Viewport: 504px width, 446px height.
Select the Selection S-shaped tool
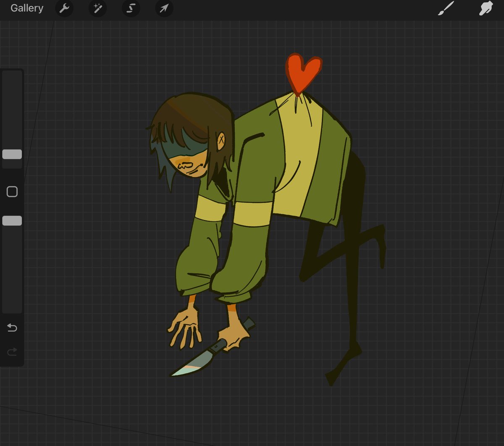point(131,8)
